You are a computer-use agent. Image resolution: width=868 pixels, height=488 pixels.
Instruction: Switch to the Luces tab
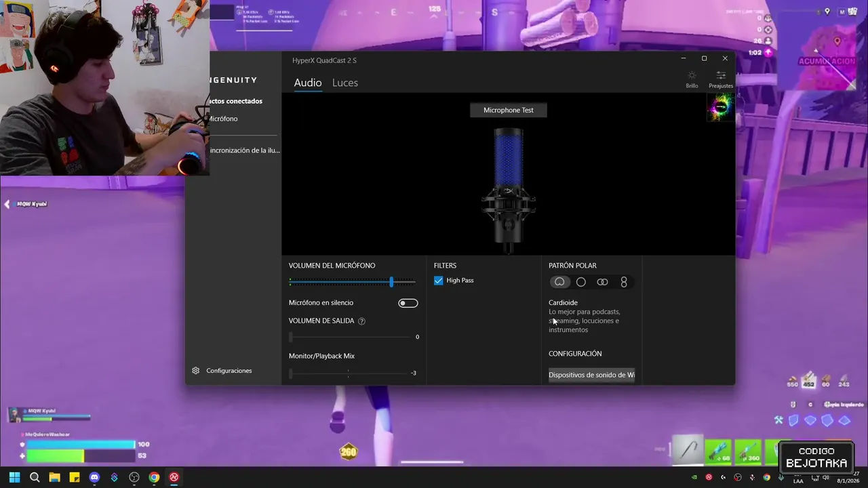(x=345, y=83)
